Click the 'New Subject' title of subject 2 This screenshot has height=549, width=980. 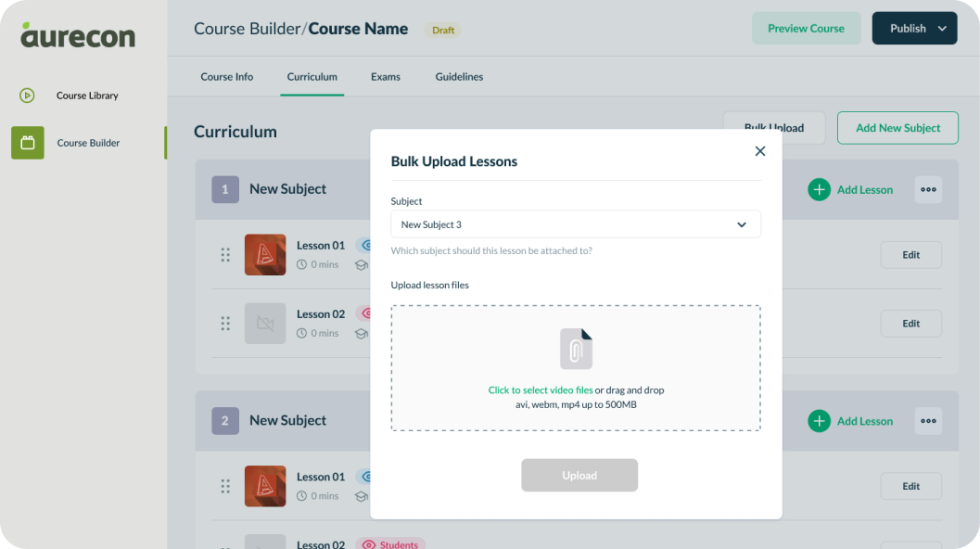click(x=288, y=420)
